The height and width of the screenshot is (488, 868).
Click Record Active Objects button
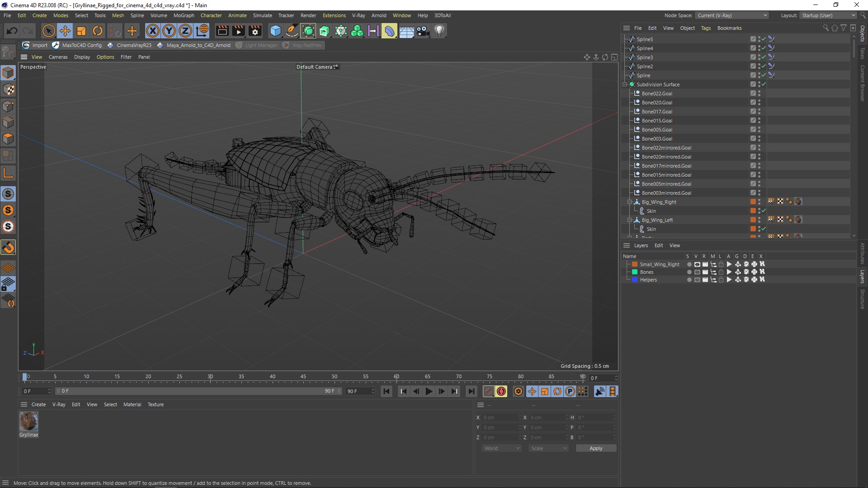(x=489, y=391)
